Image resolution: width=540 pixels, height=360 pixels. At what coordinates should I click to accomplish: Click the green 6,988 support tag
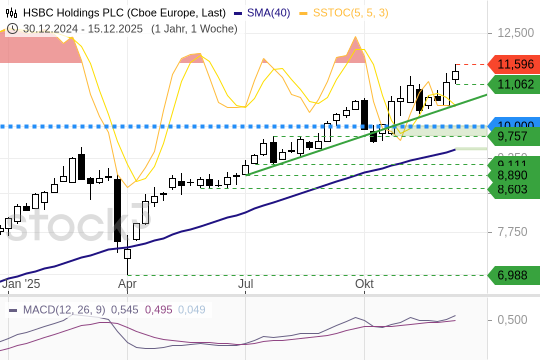point(514,275)
